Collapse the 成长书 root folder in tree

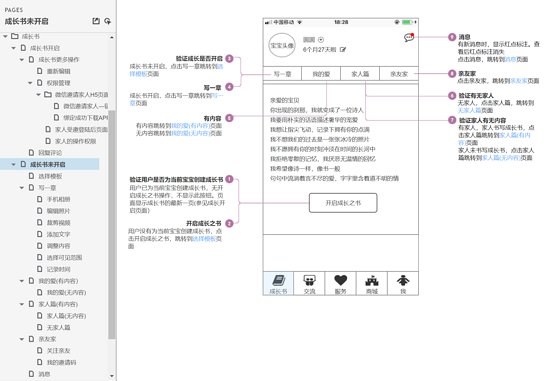point(5,36)
